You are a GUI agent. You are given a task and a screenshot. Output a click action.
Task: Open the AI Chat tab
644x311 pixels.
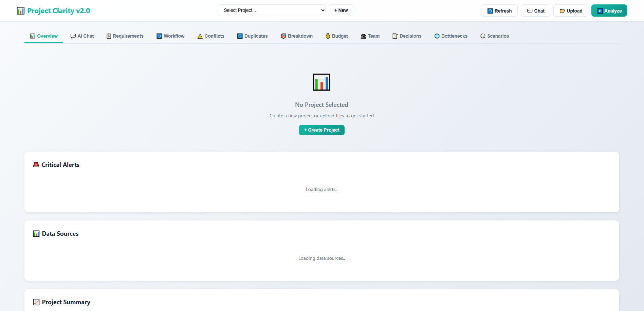coord(82,36)
